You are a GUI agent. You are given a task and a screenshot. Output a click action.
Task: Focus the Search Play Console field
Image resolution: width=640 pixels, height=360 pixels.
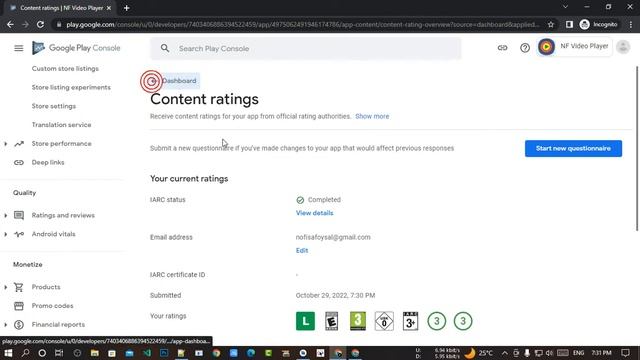click(x=306, y=49)
